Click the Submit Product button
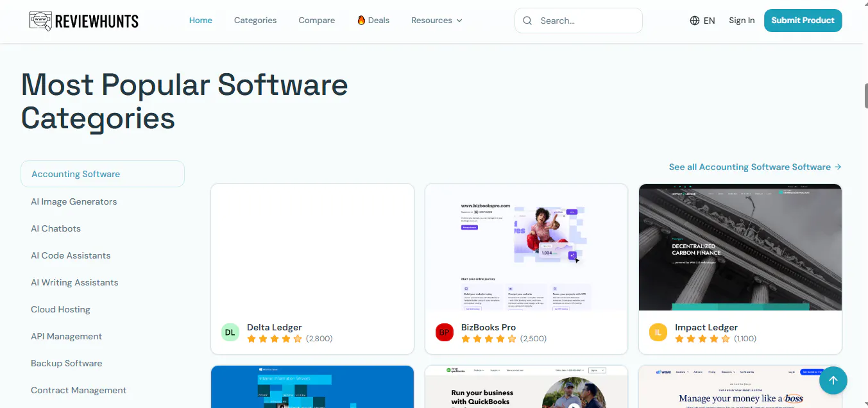Screen dimensions: 868x408 coord(803,21)
